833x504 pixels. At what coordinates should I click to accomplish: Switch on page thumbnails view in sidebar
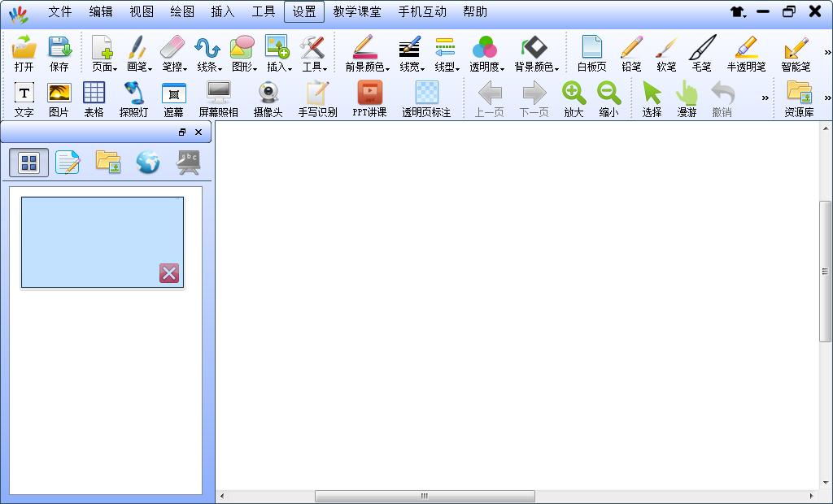[28, 163]
